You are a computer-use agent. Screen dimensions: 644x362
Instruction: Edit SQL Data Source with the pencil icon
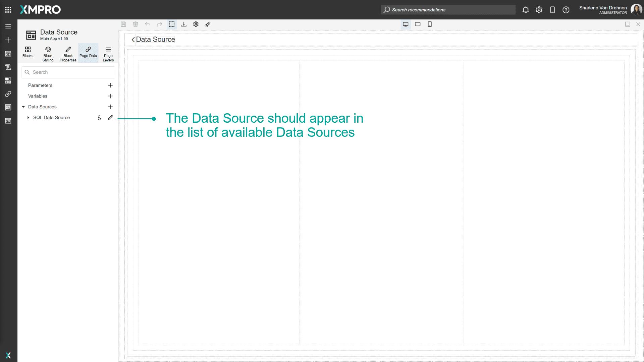[x=110, y=118]
